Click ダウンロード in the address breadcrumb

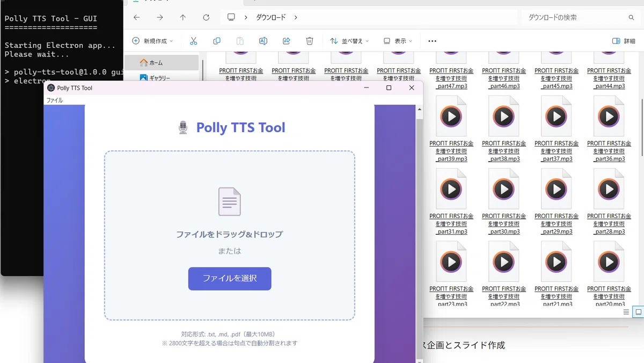click(x=271, y=17)
